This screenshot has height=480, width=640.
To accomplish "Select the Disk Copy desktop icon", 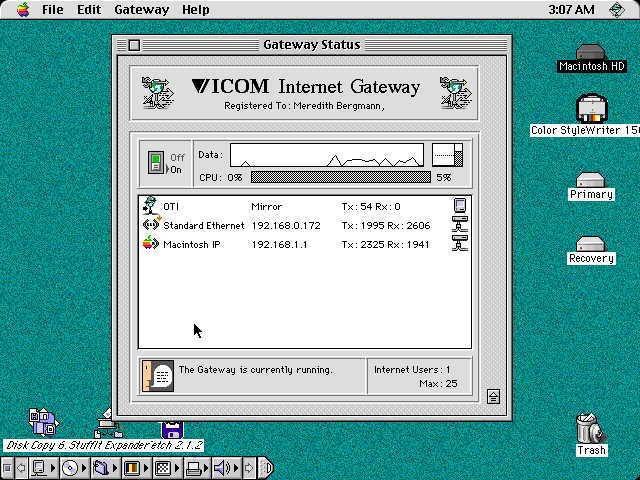I will (44, 423).
